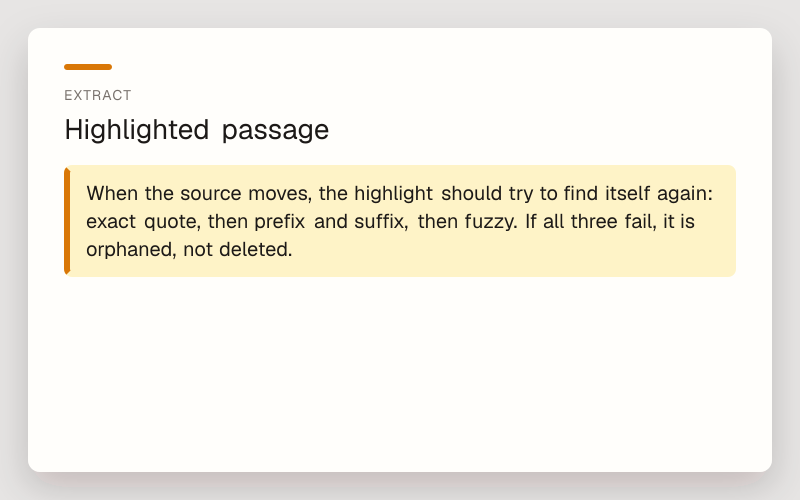Image resolution: width=800 pixels, height=500 pixels.
Task: Click the orange accent bar above EXTRACT
Action: coord(88,67)
